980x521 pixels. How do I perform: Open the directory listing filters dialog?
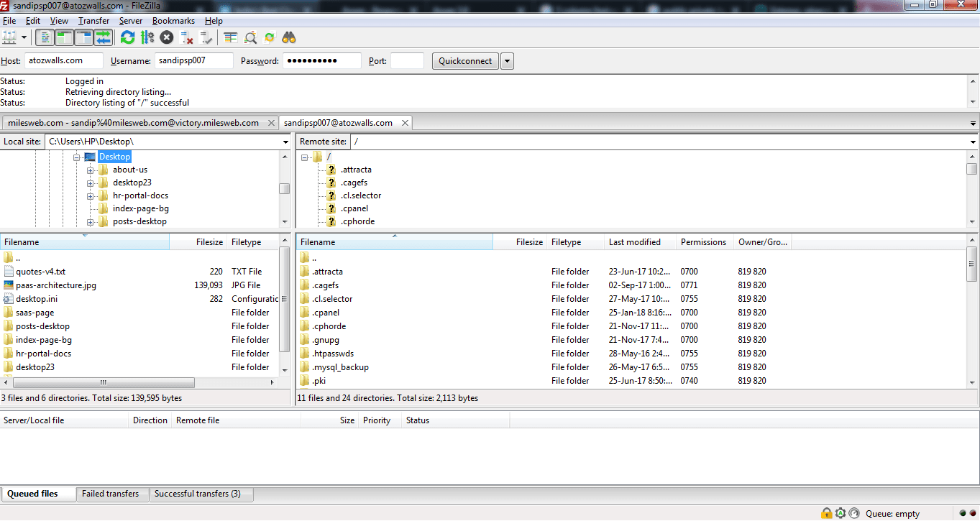coord(230,37)
